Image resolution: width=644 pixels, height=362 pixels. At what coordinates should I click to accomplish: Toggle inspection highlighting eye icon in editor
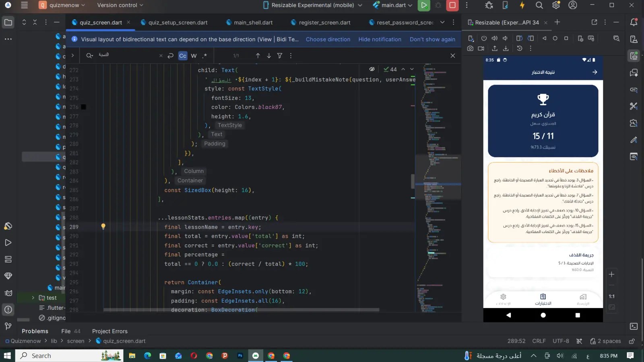coord(372,69)
